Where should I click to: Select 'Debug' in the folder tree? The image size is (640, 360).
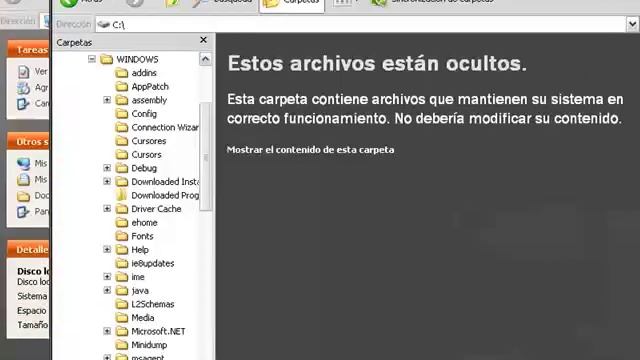144,168
